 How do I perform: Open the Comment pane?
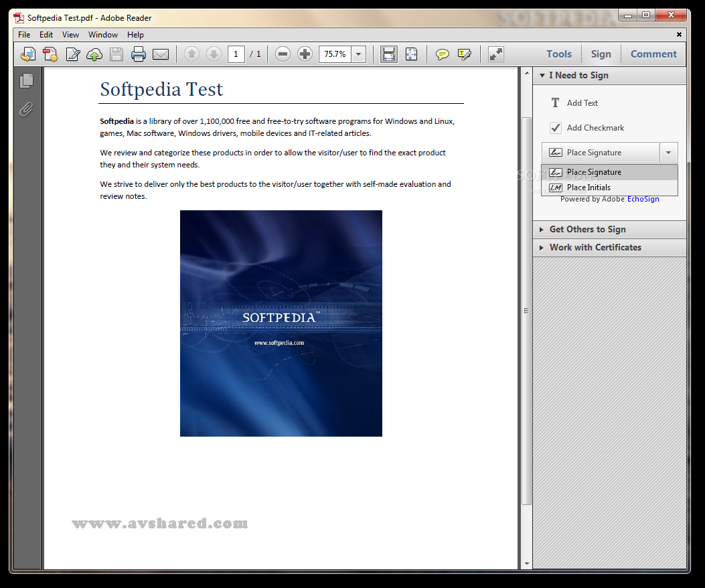point(653,54)
